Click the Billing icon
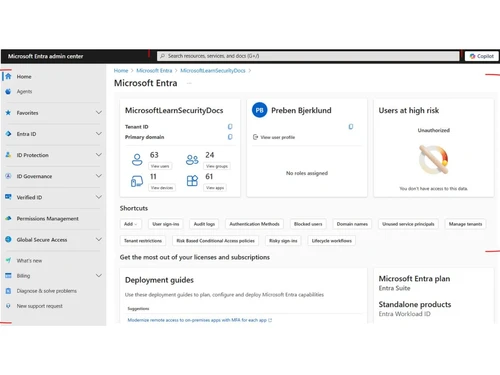Viewport: 500px width, 375px height. pyautogui.click(x=8, y=276)
